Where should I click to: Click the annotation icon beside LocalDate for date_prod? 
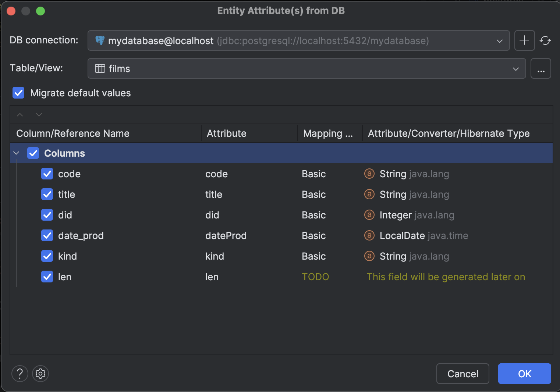pyautogui.click(x=369, y=235)
